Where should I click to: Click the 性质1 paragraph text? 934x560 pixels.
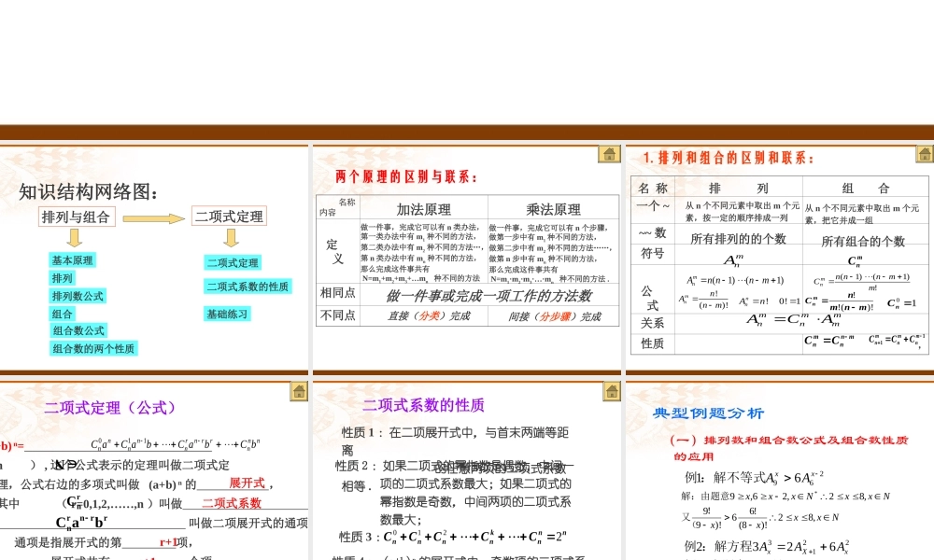455,441
